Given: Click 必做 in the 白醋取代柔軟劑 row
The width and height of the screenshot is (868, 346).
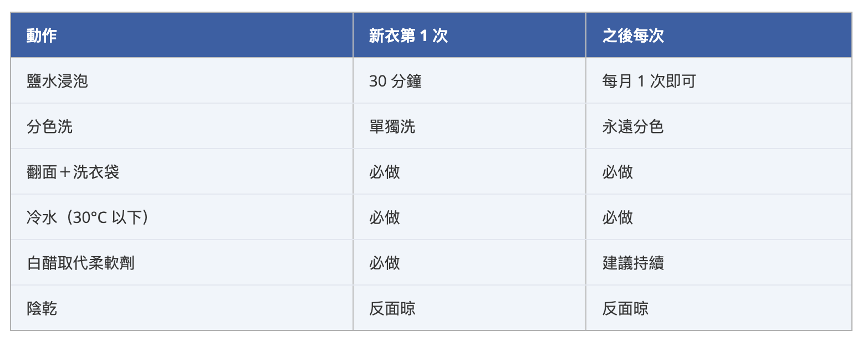Looking at the screenshot, I should tap(385, 263).
